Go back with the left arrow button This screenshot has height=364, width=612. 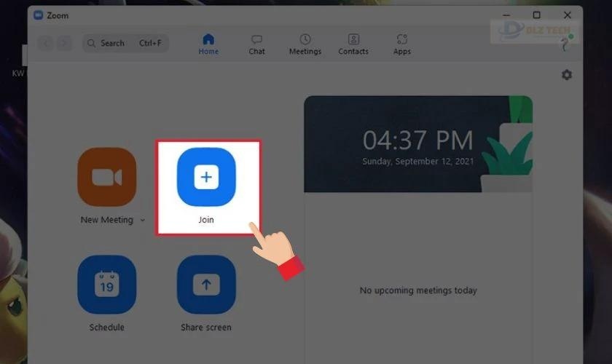pyautogui.click(x=46, y=43)
